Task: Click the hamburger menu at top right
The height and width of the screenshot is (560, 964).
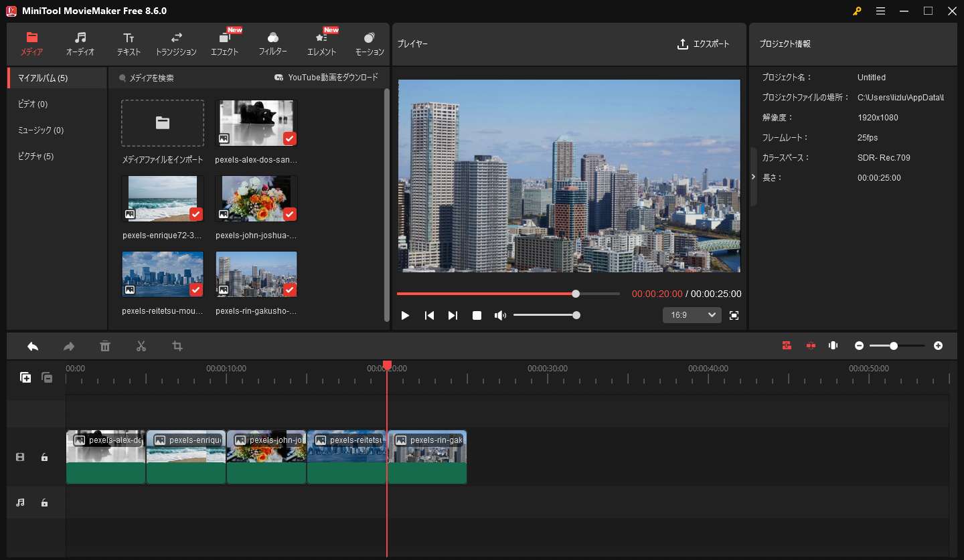Action: pyautogui.click(x=880, y=11)
